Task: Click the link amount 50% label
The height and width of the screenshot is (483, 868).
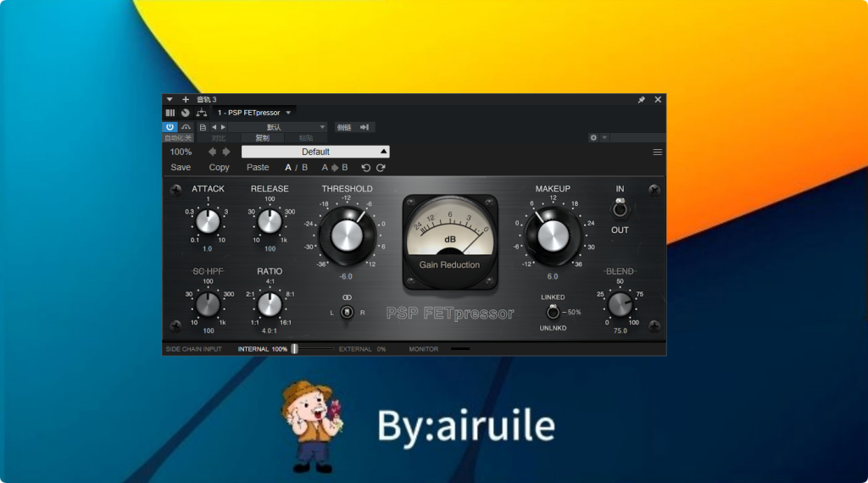Action: click(x=574, y=313)
